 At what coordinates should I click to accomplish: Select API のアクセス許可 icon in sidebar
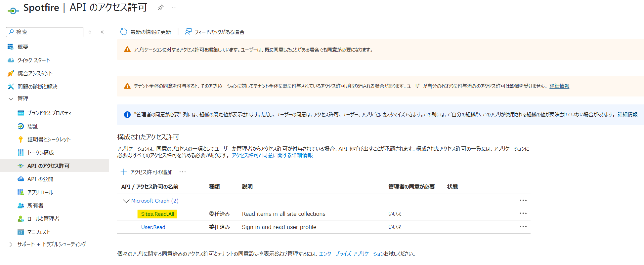click(21, 166)
